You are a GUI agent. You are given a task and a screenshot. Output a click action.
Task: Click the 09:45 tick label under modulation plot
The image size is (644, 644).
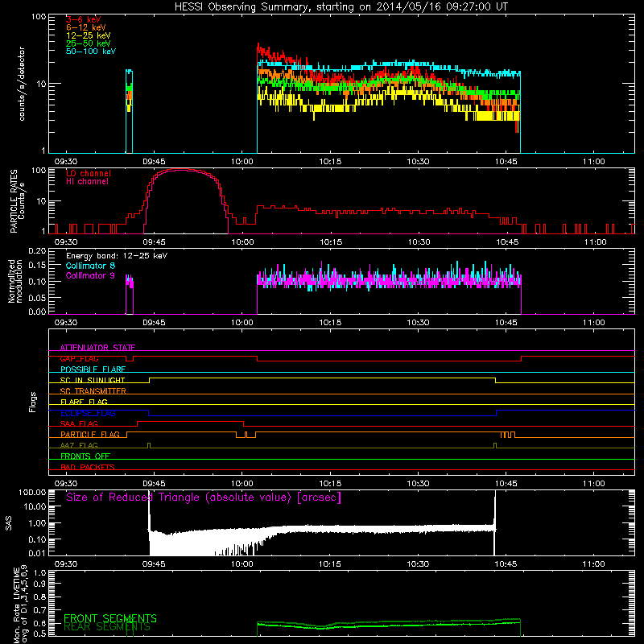pos(154,323)
